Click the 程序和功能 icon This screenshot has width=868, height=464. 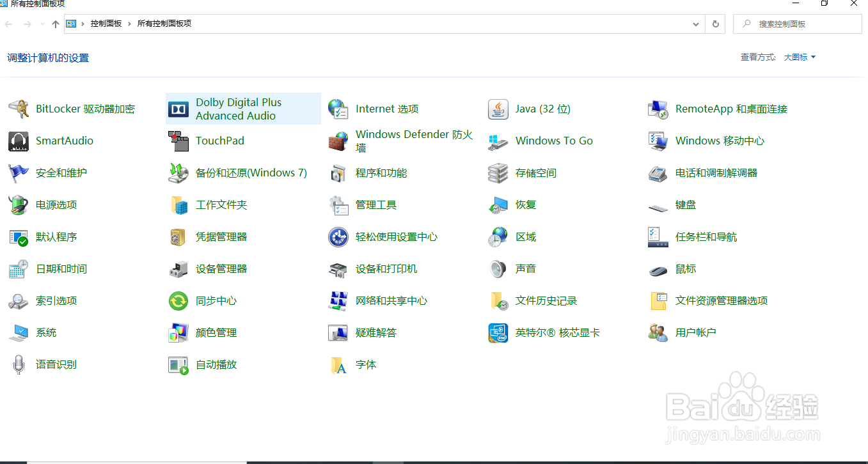(x=338, y=173)
